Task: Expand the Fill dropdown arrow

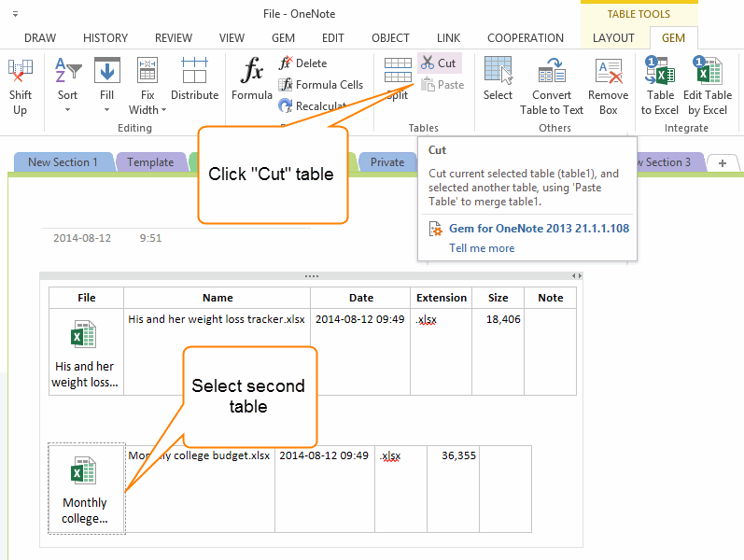Action: coord(106,110)
